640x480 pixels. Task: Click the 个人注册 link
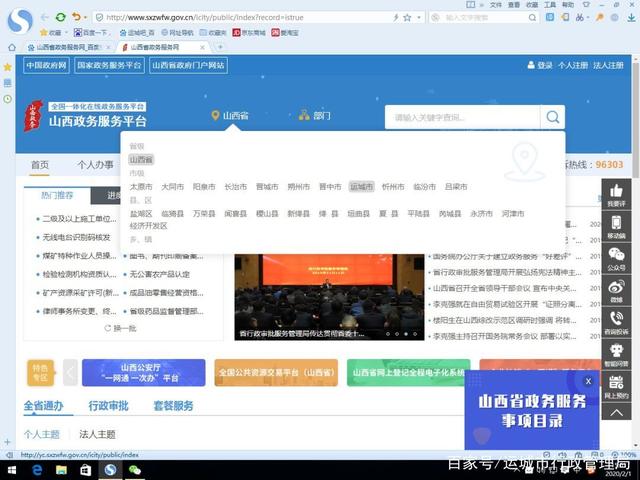(x=573, y=65)
